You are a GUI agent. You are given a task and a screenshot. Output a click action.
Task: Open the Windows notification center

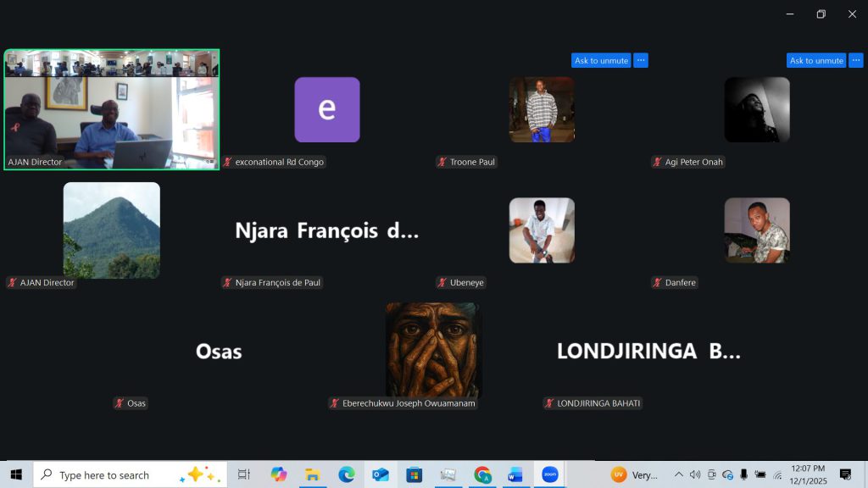[x=845, y=474]
